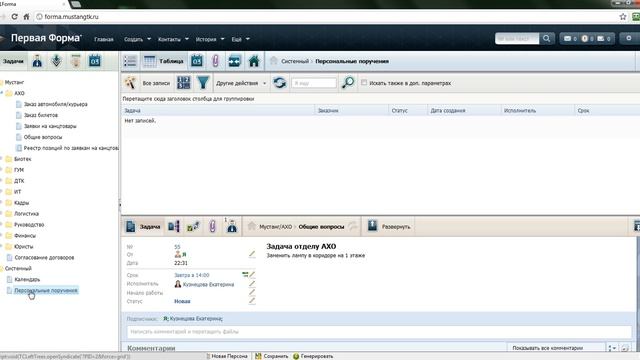Screen dimensions: 640x360
Task: Click the global search field in header
Action: (517, 39)
